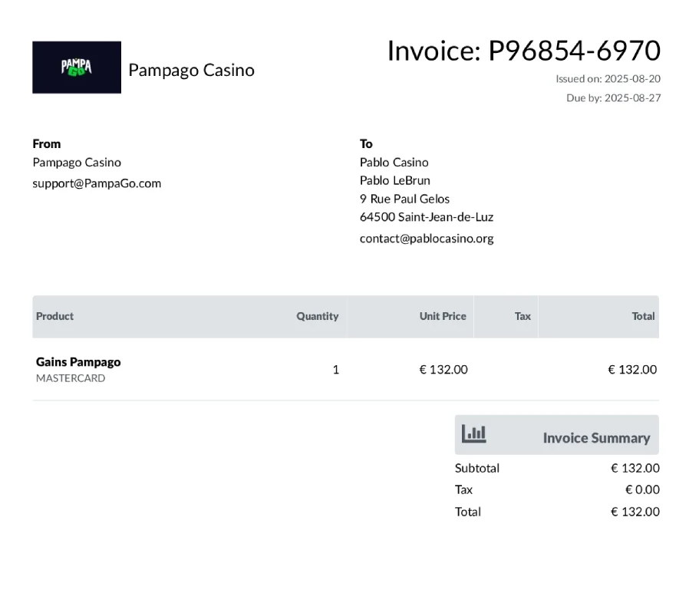Select the Gains Pampago product name
This screenshot has height=616, width=689.
click(x=78, y=362)
